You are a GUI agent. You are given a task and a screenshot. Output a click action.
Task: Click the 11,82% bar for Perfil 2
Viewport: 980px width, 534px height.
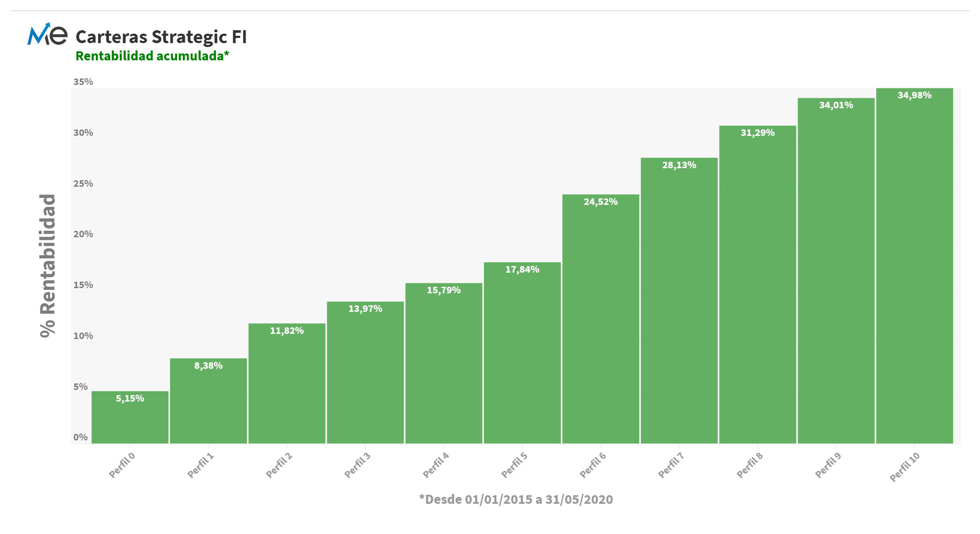point(287,383)
